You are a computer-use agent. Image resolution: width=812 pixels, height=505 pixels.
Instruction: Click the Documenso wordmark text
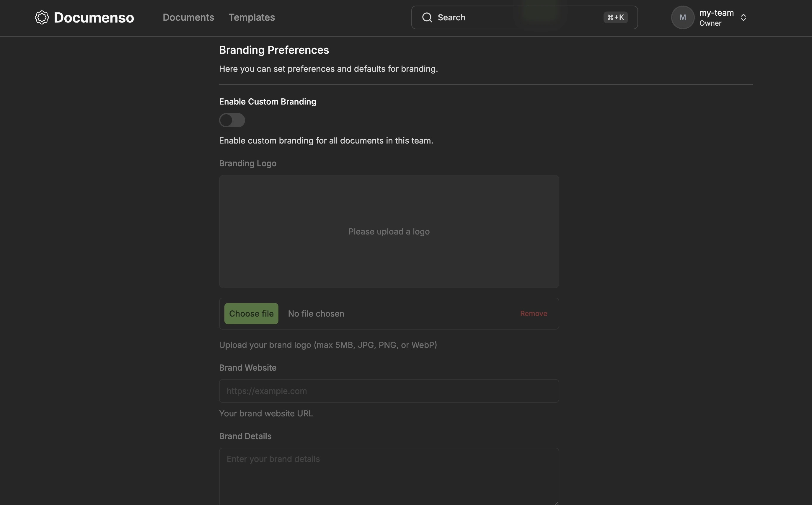tap(94, 17)
